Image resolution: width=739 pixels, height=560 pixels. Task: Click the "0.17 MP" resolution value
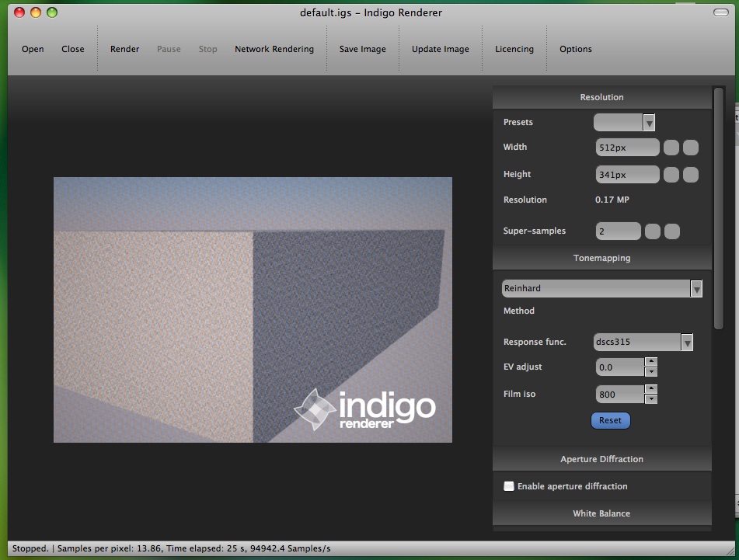612,200
